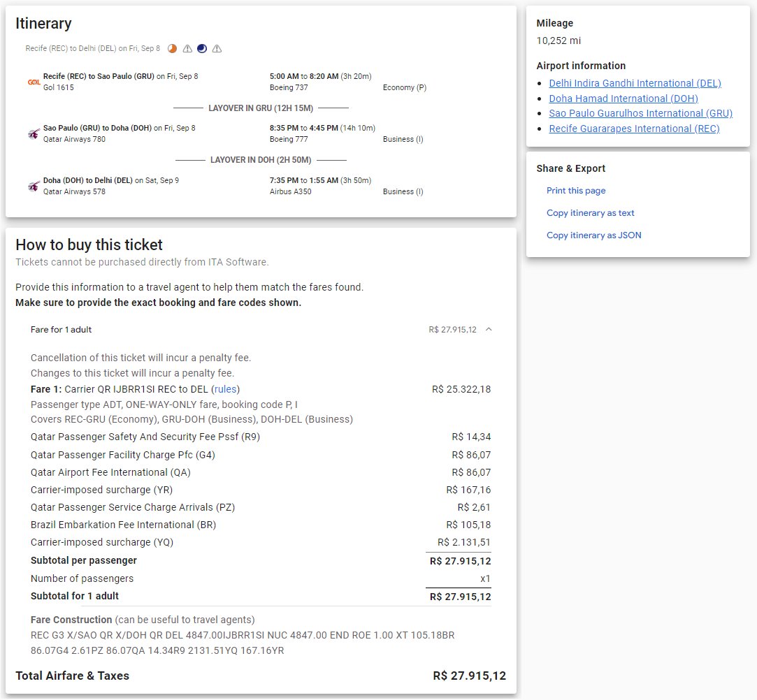The width and height of the screenshot is (757, 700).
Task: Click '8:35 PM to 4:45 PM (14h 10m)'
Action: coord(322,128)
